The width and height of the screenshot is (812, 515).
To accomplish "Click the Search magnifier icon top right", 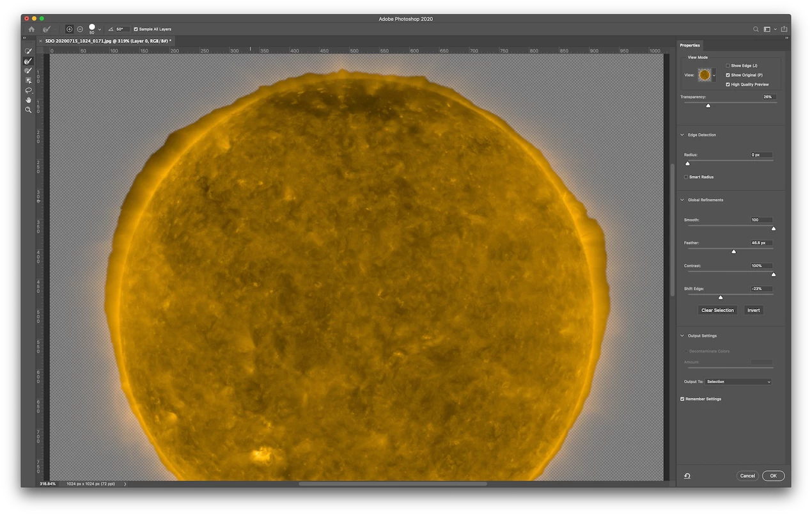I will coord(756,29).
